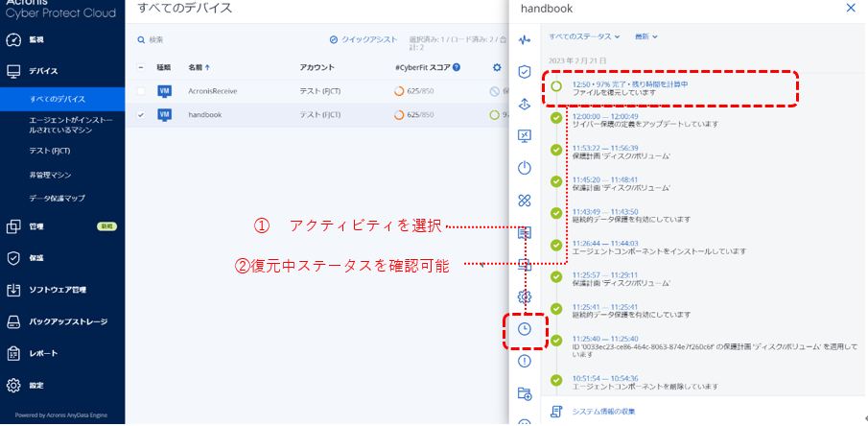The image size is (868, 426).
Task: Open the すべてのステータス filter dropdown
Action: 585,36
